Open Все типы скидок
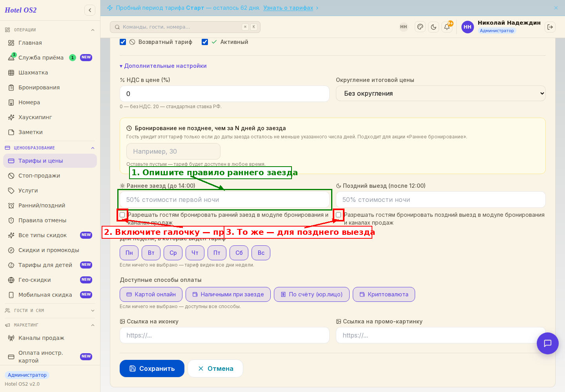Viewport: 565px width, 392px height. (50, 235)
